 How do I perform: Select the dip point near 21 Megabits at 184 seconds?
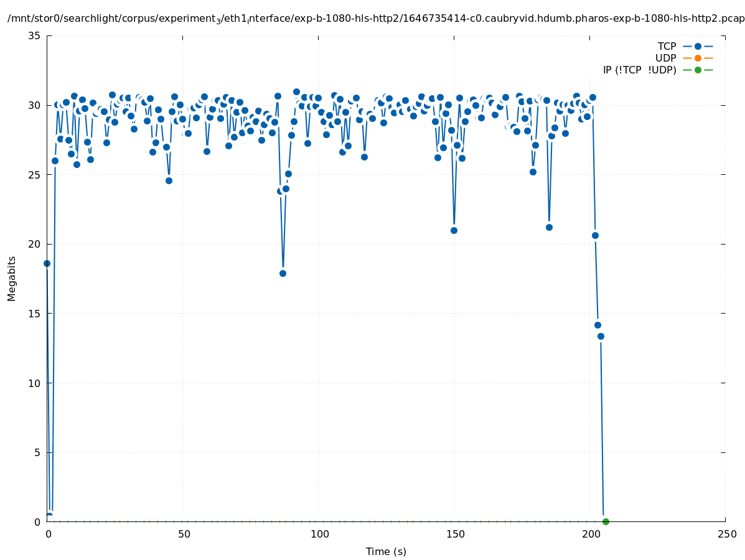pyautogui.click(x=549, y=227)
